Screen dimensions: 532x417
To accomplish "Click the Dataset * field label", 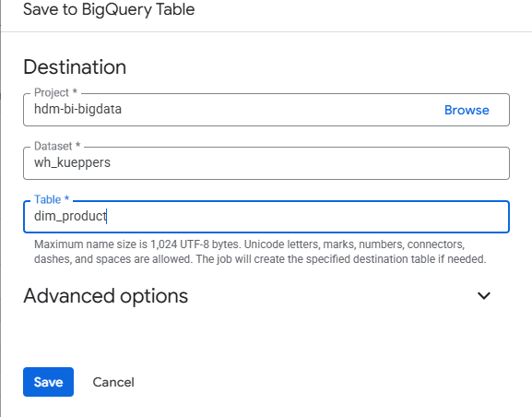I will coord(57,146).
